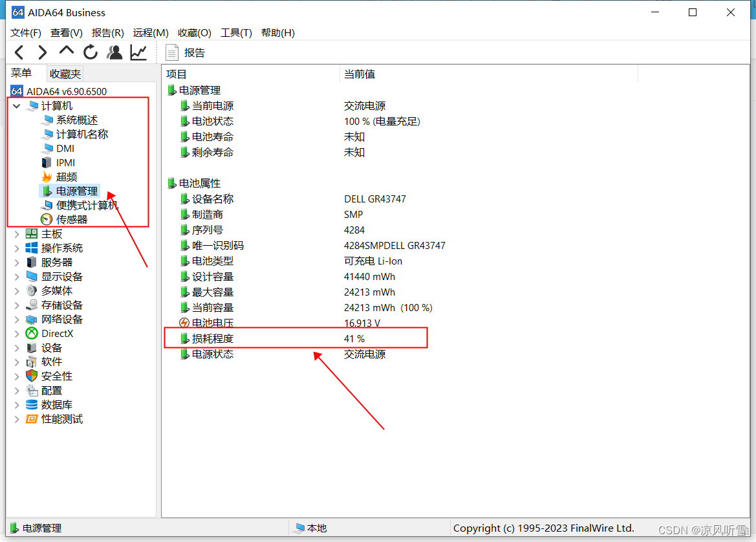Click the 显示设备 monitor icon
This screenshot has height=542, width=756.
coord(31,276)
